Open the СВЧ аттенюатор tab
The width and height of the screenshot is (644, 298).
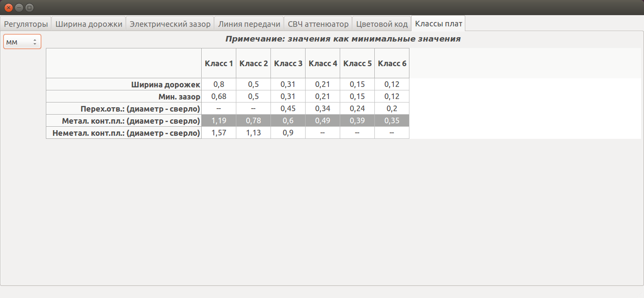point(318,24)
